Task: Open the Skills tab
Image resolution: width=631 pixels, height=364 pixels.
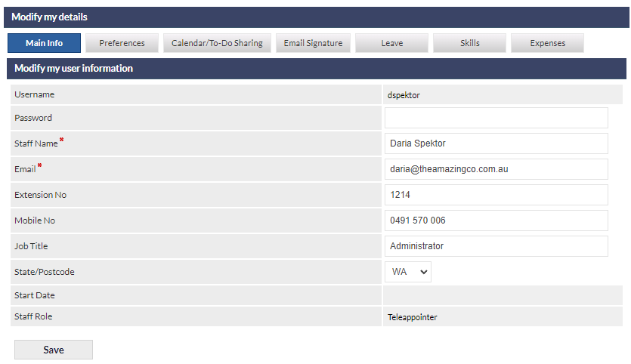Action: [x=469, y=43]
